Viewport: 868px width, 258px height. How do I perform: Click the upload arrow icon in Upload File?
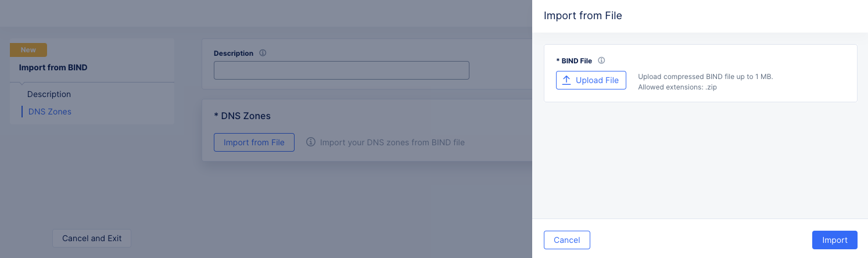(x=566, y=80)
